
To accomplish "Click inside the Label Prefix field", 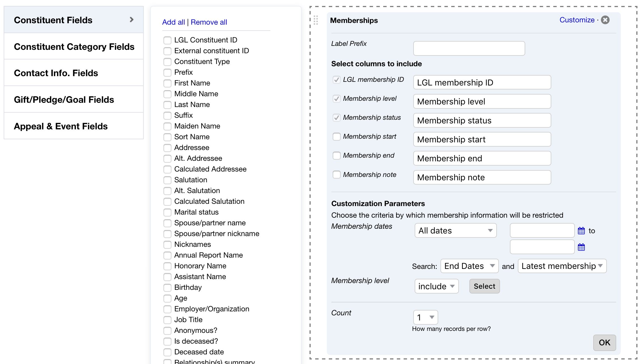I will (x=469, y=48).
